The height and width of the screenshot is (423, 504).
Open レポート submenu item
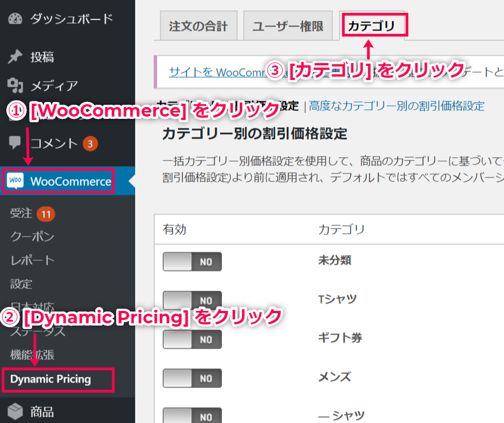tap(32, 260)
